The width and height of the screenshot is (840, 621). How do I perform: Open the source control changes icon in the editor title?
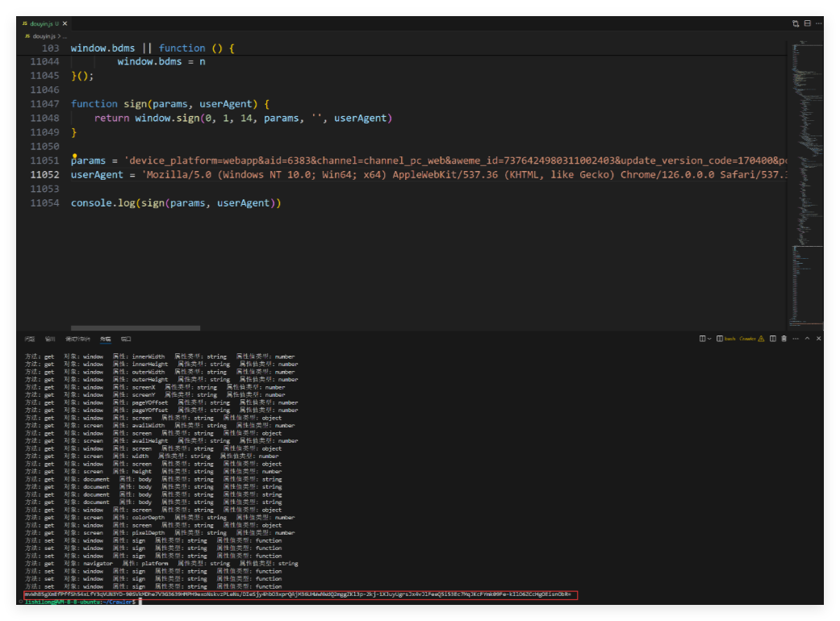tap(796, 23)
